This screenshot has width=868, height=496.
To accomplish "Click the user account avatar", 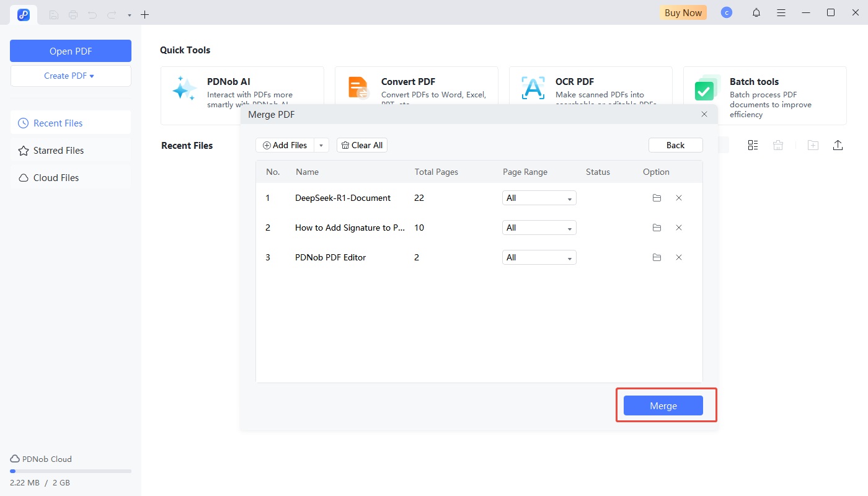I will tap(727, 12).
